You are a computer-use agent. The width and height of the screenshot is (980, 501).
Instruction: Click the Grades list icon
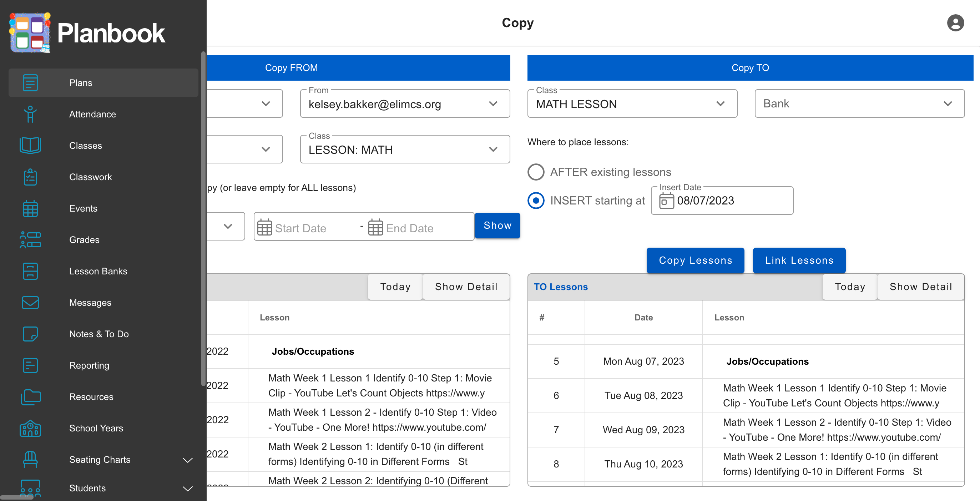pos(30,240)
